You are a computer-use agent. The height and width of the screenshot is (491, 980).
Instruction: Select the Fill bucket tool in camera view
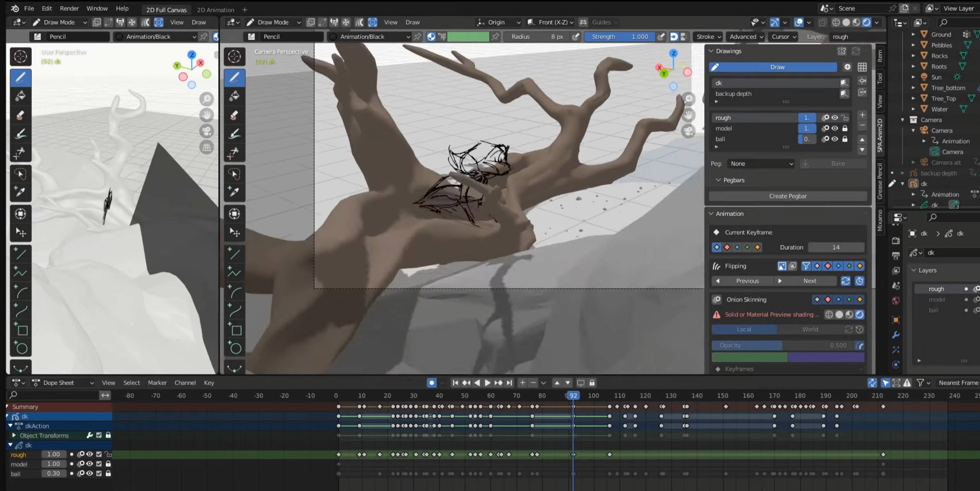(235, 96)
